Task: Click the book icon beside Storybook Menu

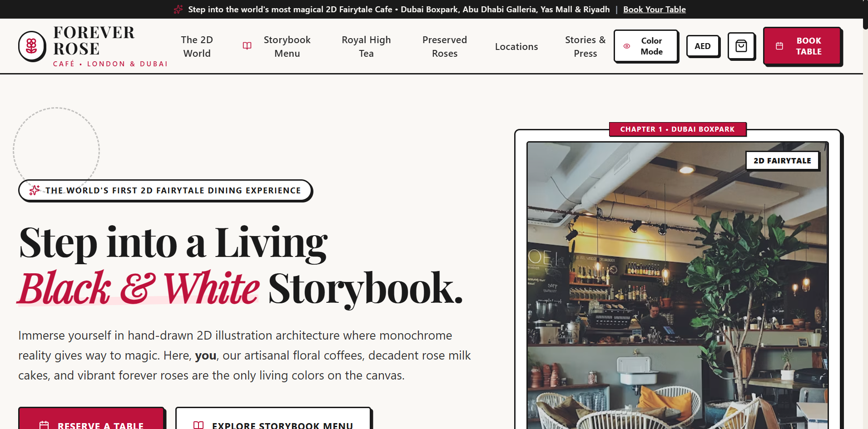Action: point(247,46)
